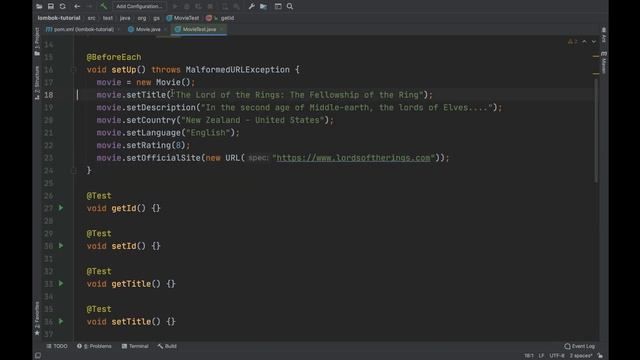Click the Debug bug icon in toolbar
This screenshot has width=640, height=360.
click(187, 6)
